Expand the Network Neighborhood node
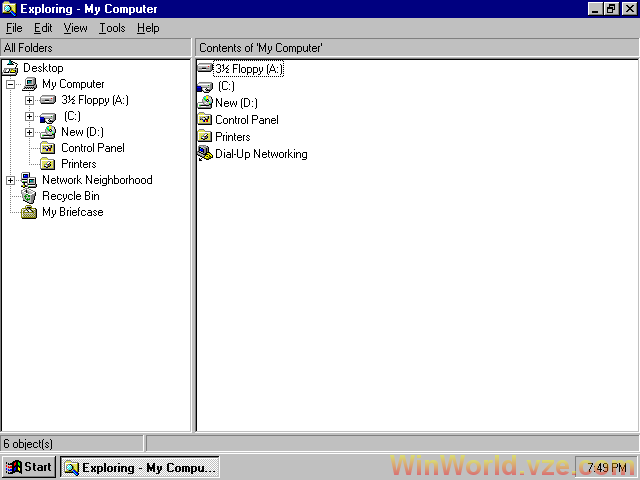 pyautogui.click(x=11, y=180)
